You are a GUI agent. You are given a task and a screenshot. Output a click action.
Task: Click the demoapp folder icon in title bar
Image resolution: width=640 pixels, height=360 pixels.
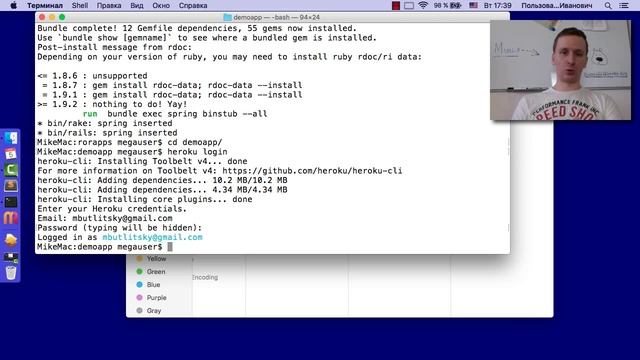(227, 17)
